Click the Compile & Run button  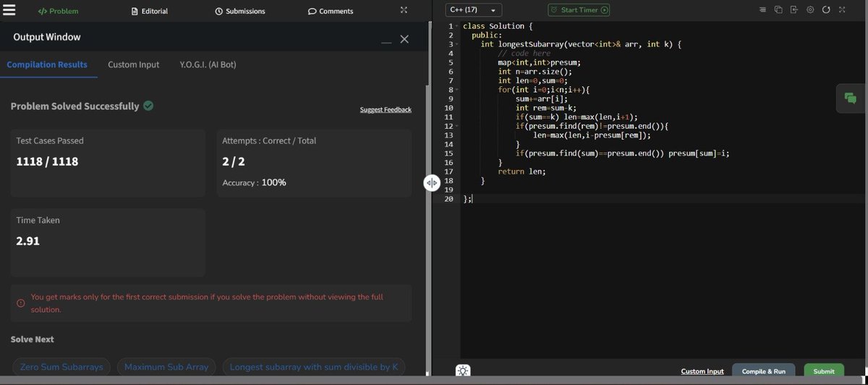[764, 371]
